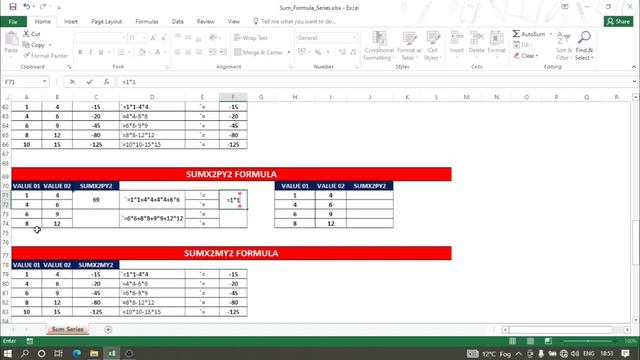Expand the formula bar
The width and height of the screenshot is (640, 360).
[x=634, y=82]
